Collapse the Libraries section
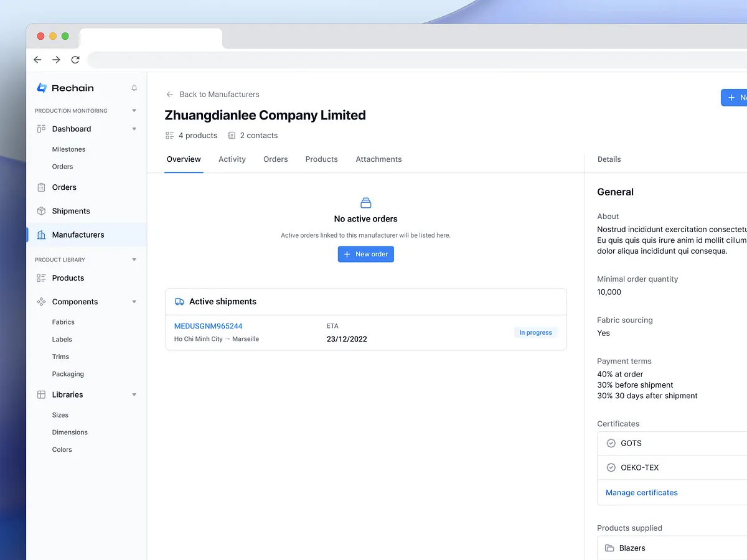Viewport: 747px width, 560px height. [134, 394]
